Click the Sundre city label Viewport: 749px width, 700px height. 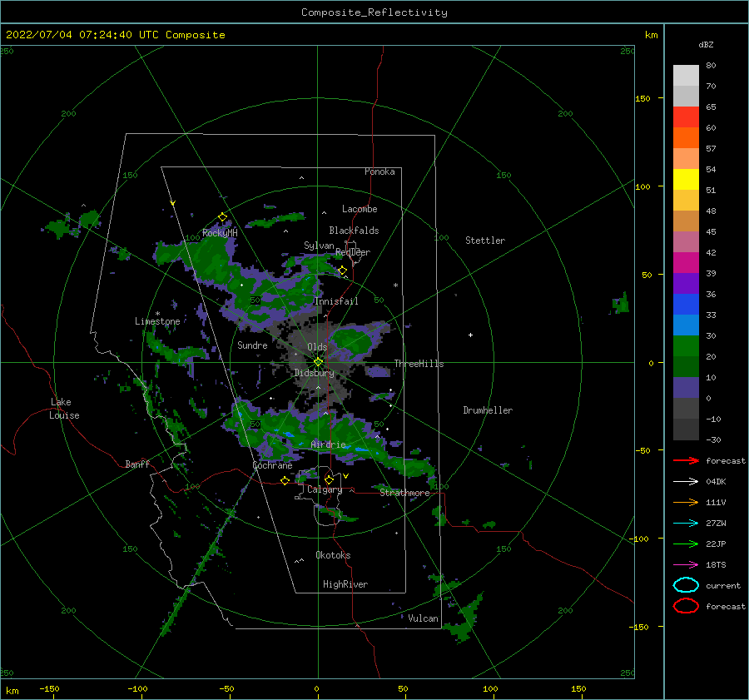pyautogui.click(x=252, y=345)
